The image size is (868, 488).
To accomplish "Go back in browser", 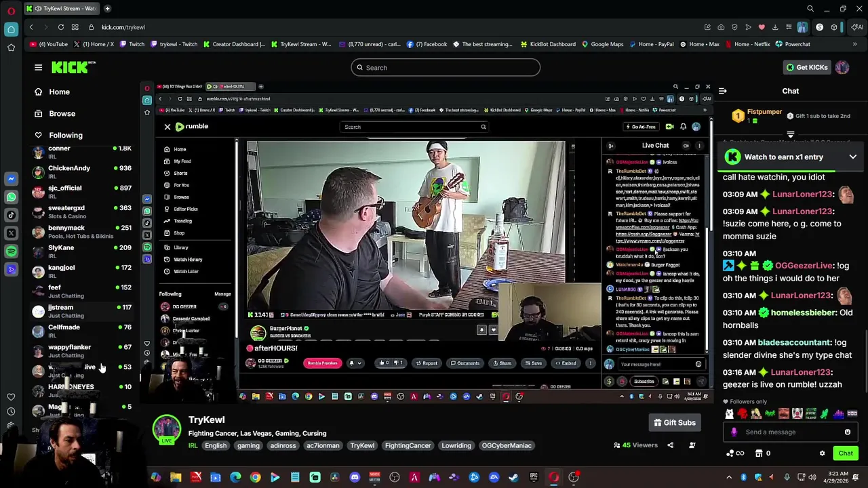I will [31, 27].
